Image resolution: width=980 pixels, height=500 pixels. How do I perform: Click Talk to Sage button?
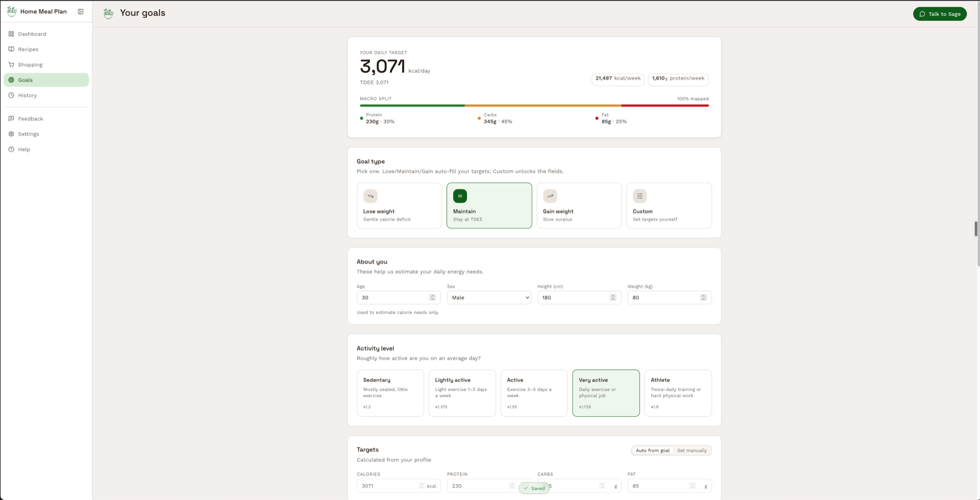coord(940,13)
